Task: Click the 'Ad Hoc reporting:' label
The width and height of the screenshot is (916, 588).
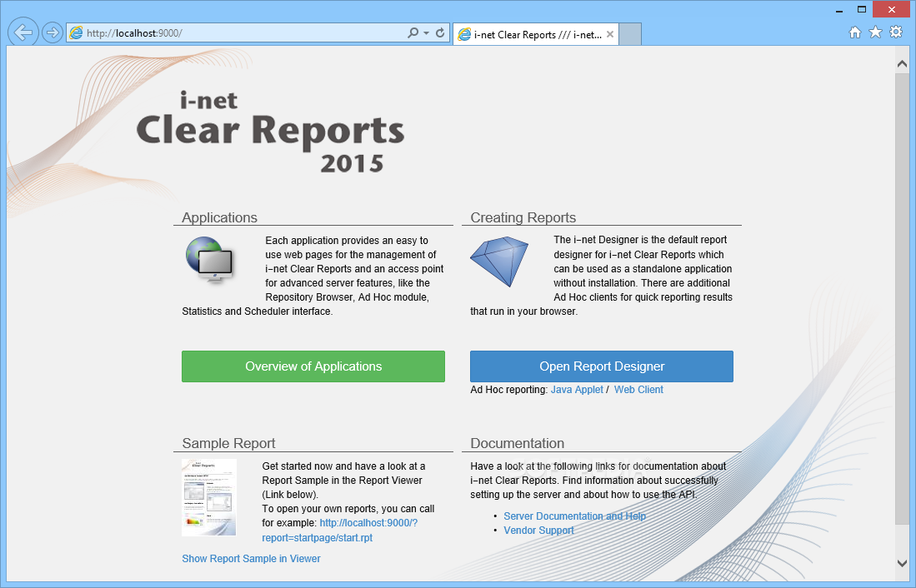Action: pos(508,390)
